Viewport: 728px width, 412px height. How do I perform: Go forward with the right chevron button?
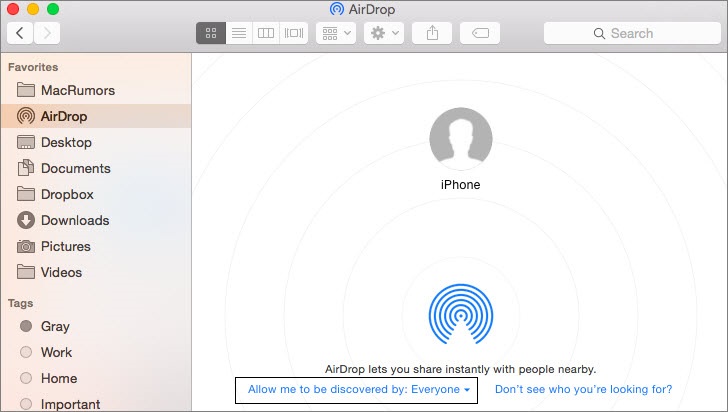tap(47, 33)
